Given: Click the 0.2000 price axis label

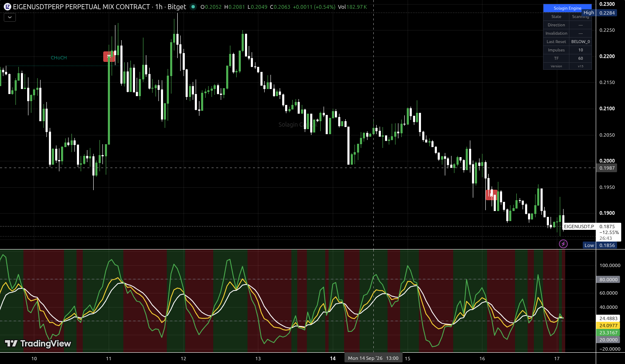Looking at the screenshot, I should (607, 161).
